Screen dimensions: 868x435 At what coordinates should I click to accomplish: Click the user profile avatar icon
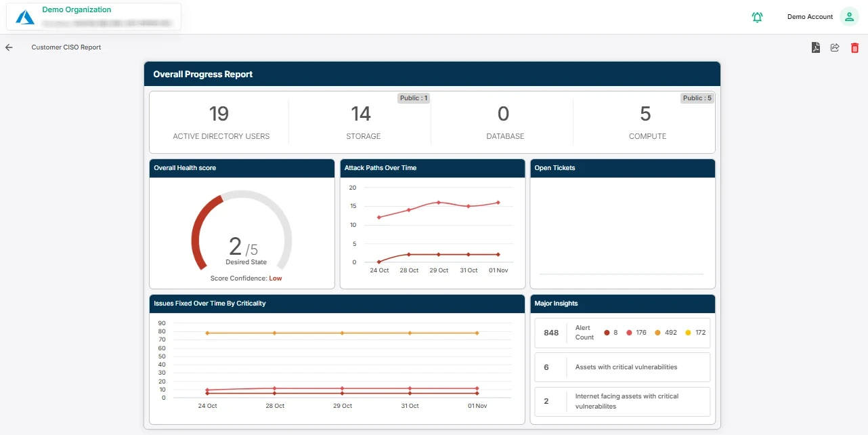click(x=848, y=17)
